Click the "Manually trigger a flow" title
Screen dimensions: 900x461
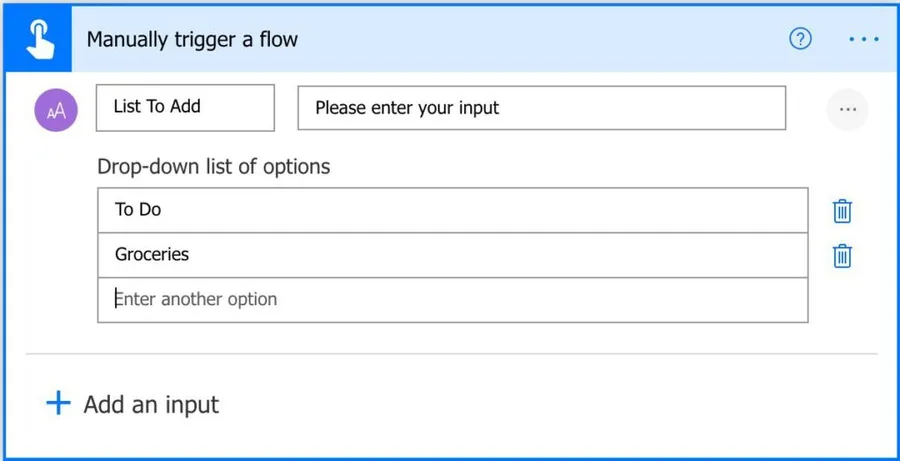192,40
